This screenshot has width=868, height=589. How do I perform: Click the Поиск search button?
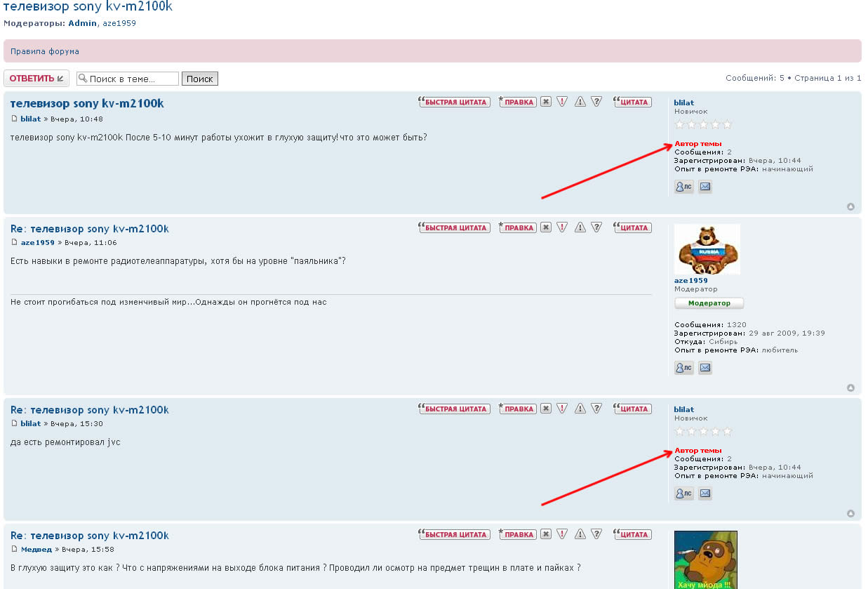tap(200, 79)
